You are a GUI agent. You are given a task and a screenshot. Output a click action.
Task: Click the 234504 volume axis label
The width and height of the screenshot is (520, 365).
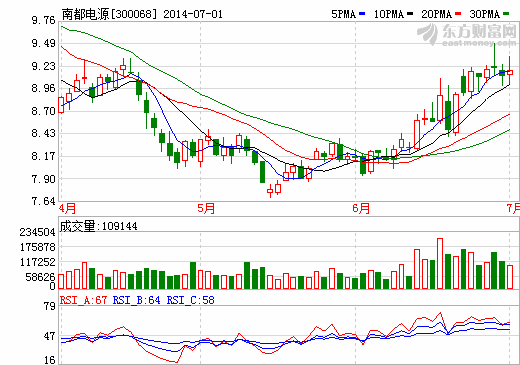pos(37,232)
